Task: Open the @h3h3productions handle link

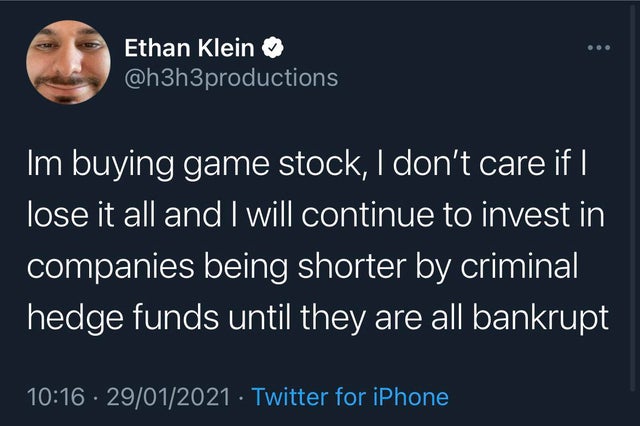Action: [x=231, y=78]
